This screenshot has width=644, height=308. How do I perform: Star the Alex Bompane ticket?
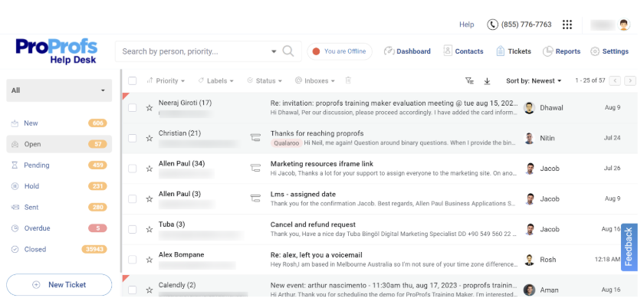149,260
